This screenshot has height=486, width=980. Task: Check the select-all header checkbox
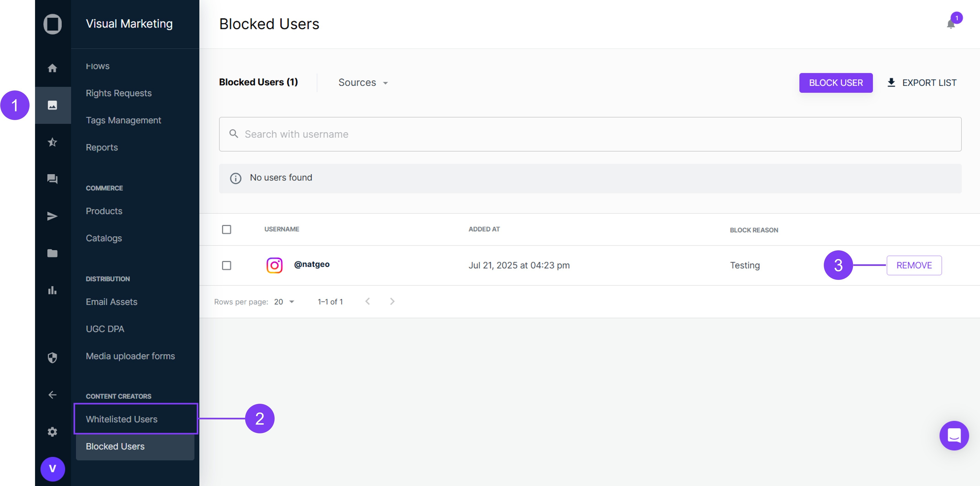click(226, 229)
